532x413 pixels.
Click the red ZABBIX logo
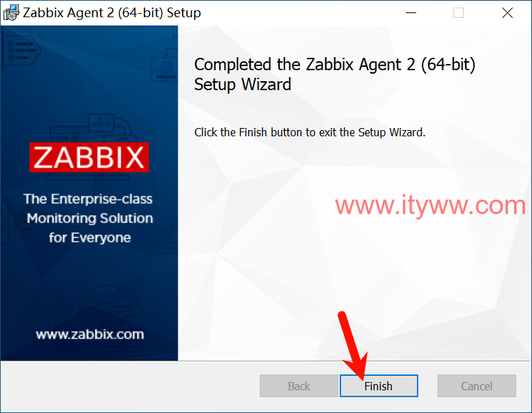89,157
